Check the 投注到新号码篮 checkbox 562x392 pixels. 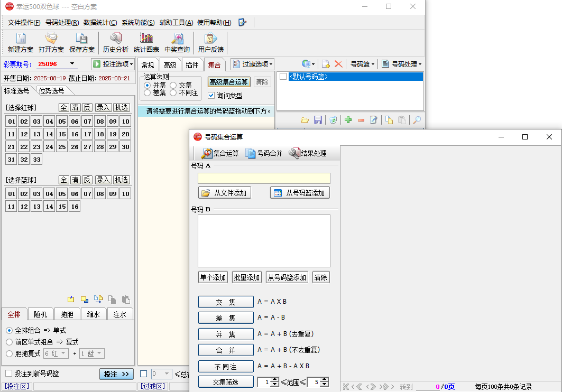(8, 374)
